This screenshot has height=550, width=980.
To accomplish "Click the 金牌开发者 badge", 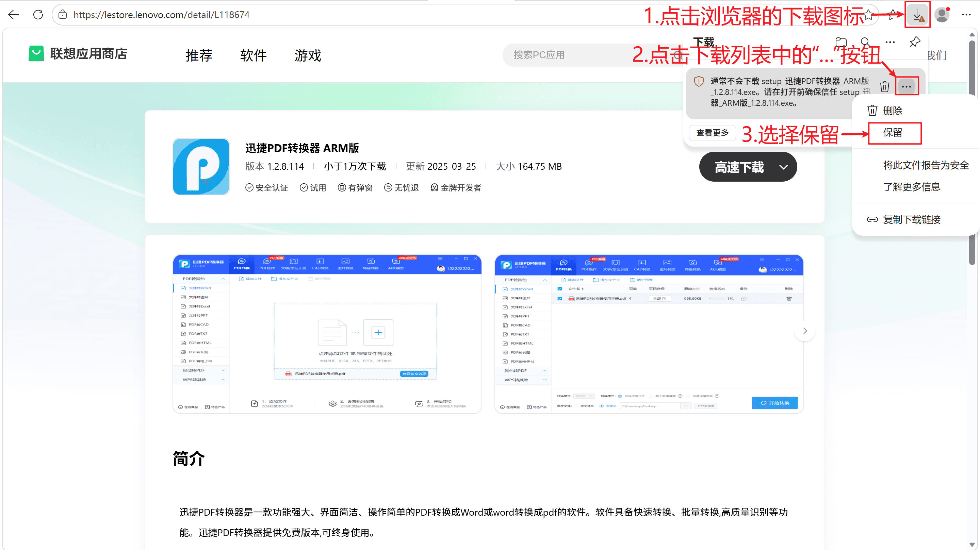I will (456, 187).
